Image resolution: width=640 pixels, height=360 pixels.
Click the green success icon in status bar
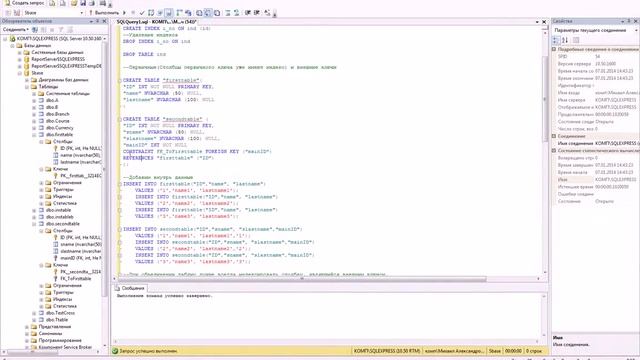[x=115, y=351]
